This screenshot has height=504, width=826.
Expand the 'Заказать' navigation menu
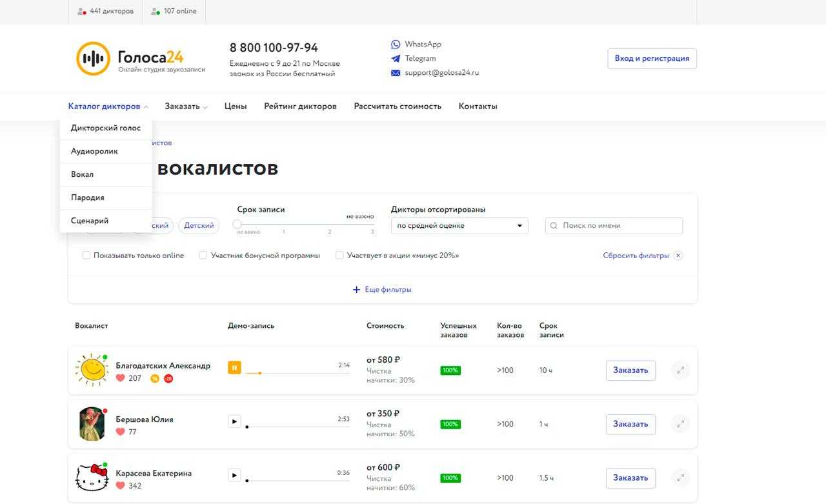pos(186,106)
